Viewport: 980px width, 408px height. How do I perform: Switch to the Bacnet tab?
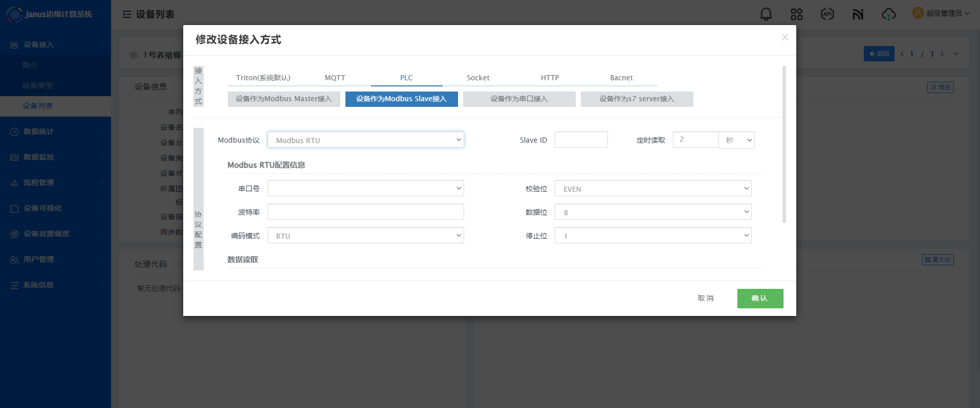pyautogui.click(x=621, y=78)
